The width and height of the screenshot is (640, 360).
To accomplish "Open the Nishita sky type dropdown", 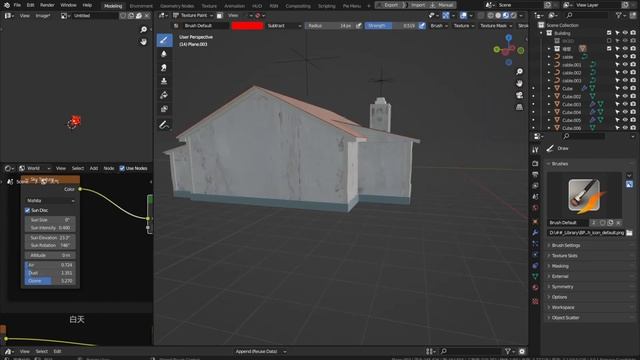I will (50, 200).
